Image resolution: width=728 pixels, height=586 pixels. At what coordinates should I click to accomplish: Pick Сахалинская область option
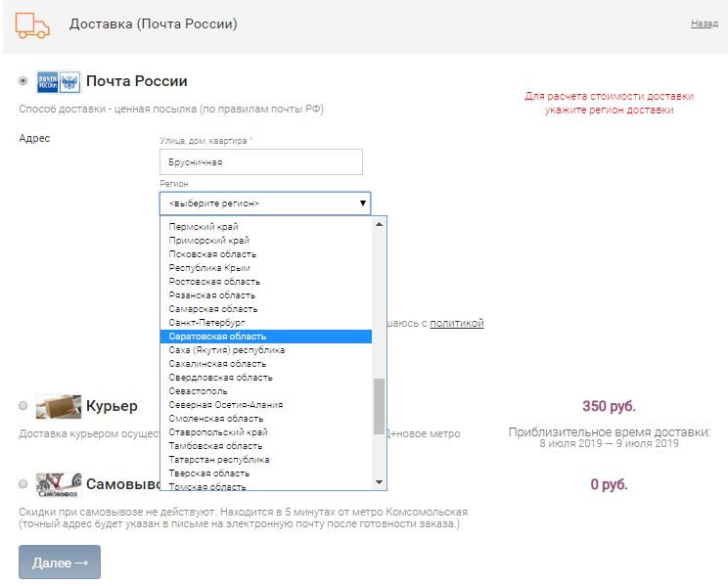pos(265,364)
